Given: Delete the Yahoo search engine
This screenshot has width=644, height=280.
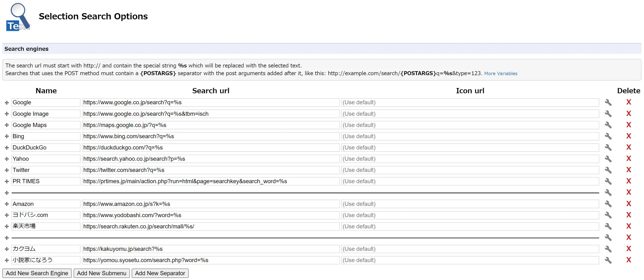Looking at the screenshot, I should pos(629,159).
